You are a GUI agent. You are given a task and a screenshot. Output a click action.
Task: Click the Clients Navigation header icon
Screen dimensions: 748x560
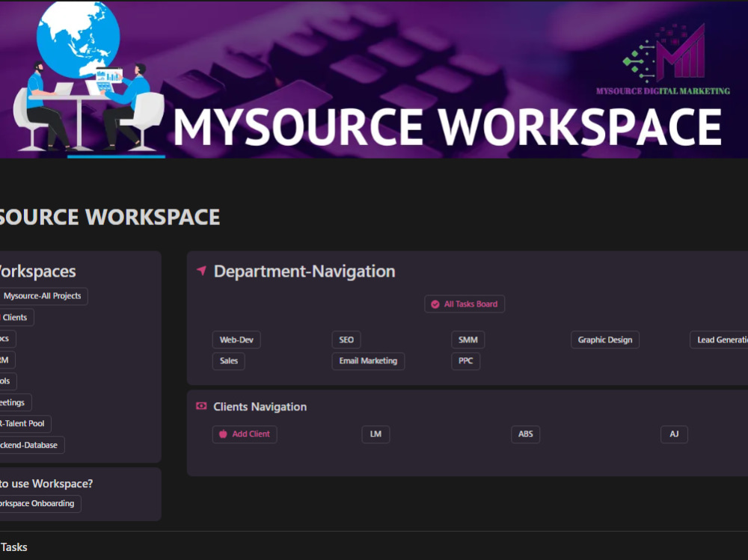[201, 406]
